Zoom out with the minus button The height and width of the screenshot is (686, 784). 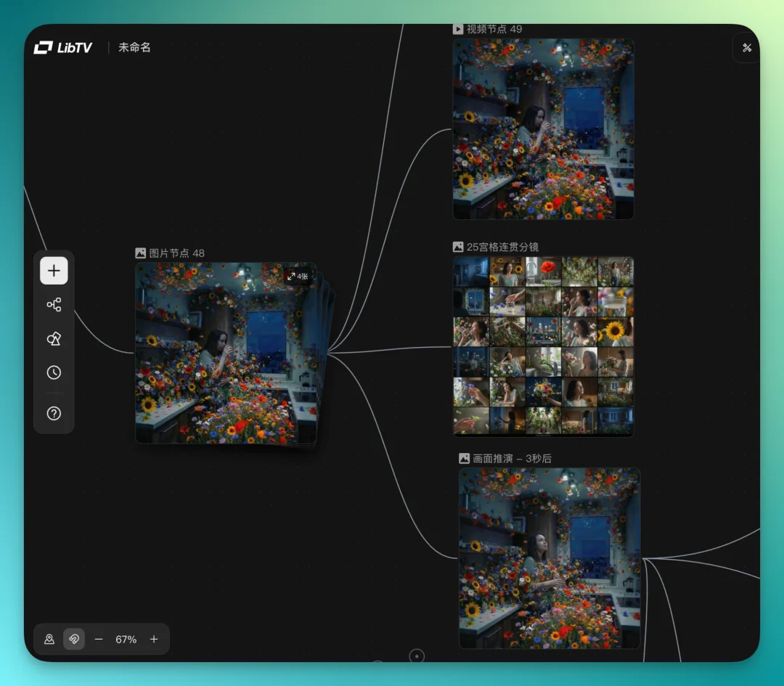[x=99, y=640]
